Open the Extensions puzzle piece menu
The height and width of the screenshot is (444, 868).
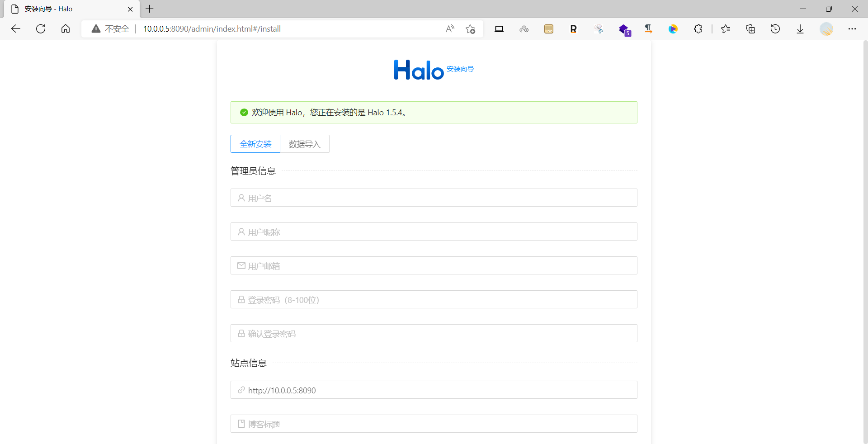pyautogui.click(x=698, y=29)
